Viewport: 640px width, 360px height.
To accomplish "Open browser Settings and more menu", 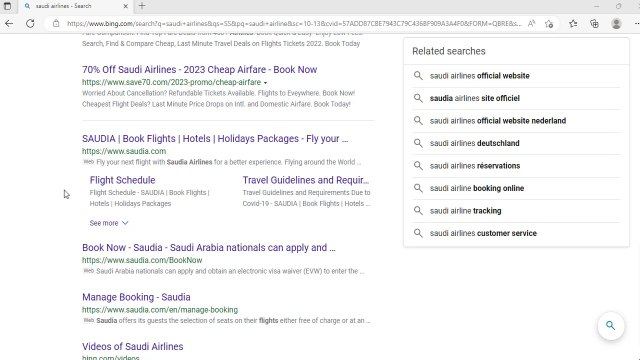I will 636,24.
